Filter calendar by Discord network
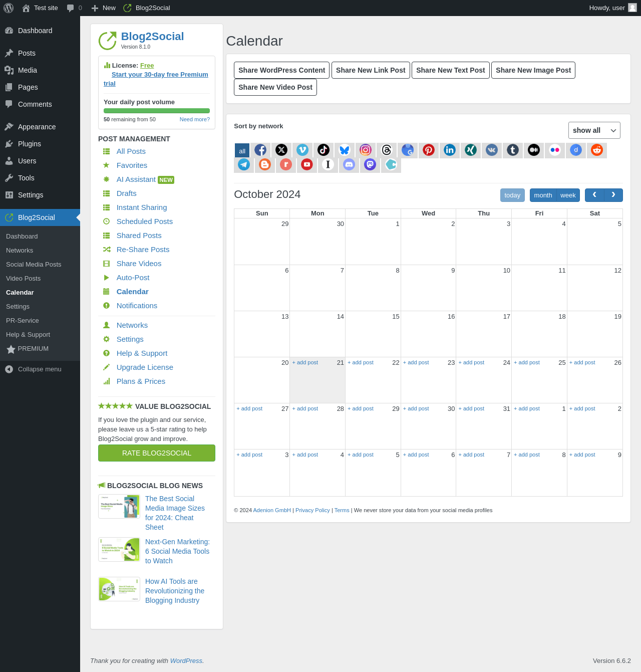This screenshot has width=641, height=672. tap(349, 164)
